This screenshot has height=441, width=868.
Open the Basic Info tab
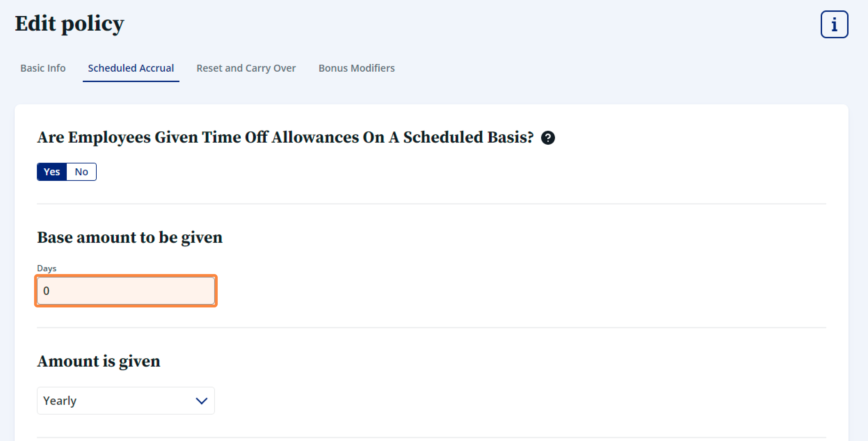click(43, 68)
